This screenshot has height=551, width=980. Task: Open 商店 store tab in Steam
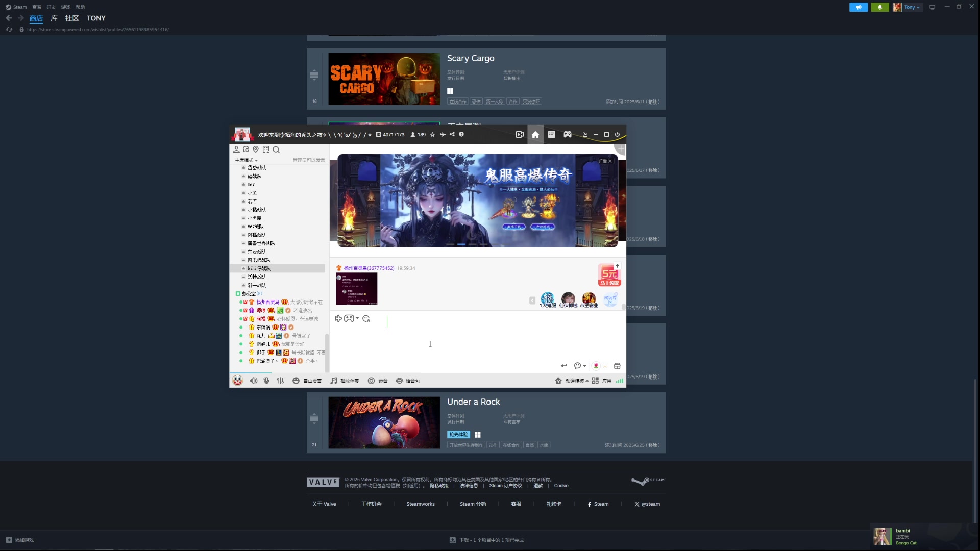[x=36, y=18]
